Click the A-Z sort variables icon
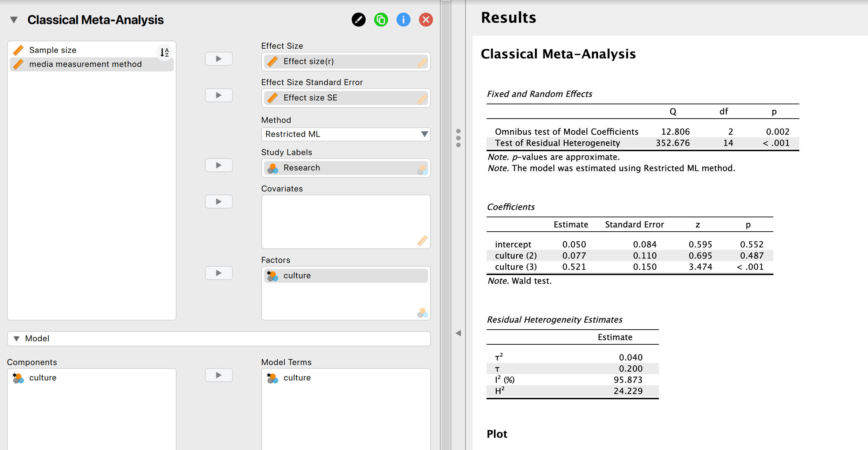Screen dimensions: 868x450 click(164, 52)
